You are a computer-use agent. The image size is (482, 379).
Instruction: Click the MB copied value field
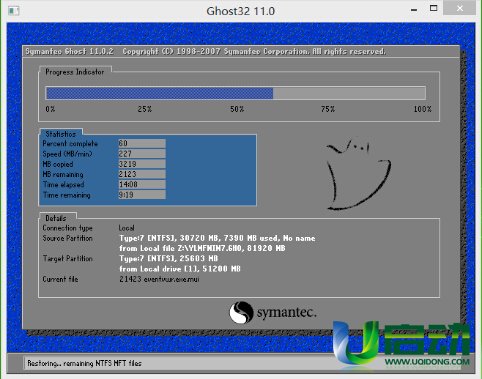(x=142, y=164)
